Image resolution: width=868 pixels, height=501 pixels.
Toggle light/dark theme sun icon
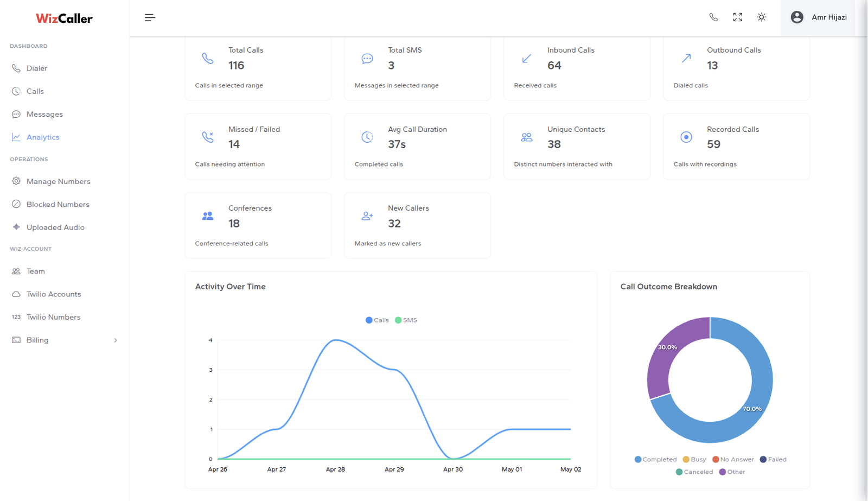tap(762, 17)
